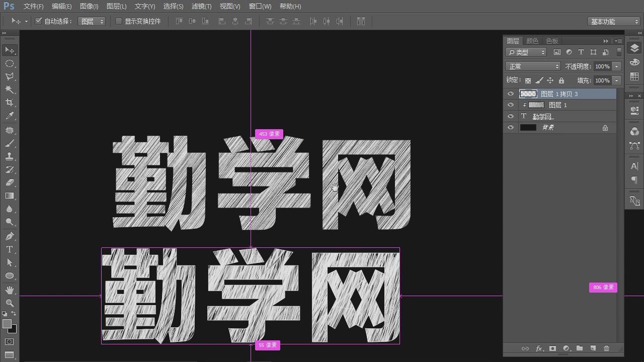Select the Eyedropper tool
Viewport: 644px width, 362px height.
[10, 116]
